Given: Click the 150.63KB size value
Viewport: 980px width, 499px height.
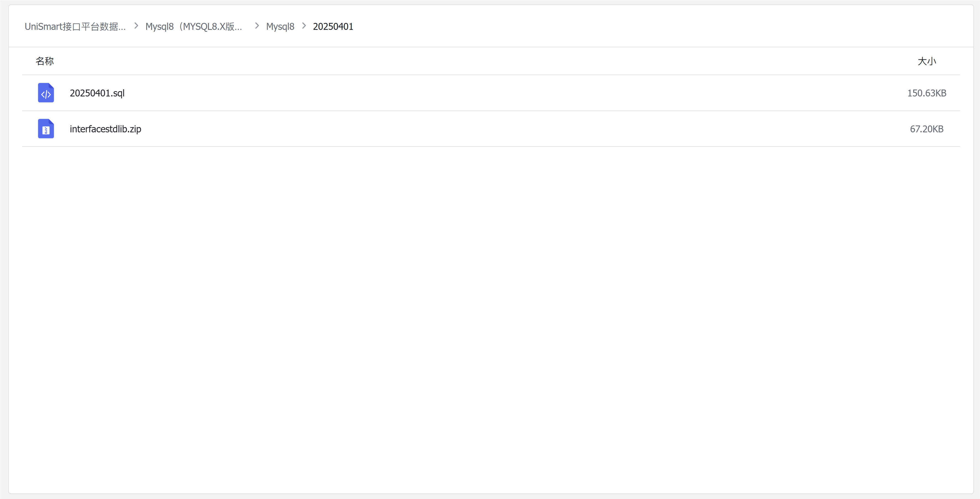Looking at the screenshot, I should pyautogui.click(x=926, y=93).
